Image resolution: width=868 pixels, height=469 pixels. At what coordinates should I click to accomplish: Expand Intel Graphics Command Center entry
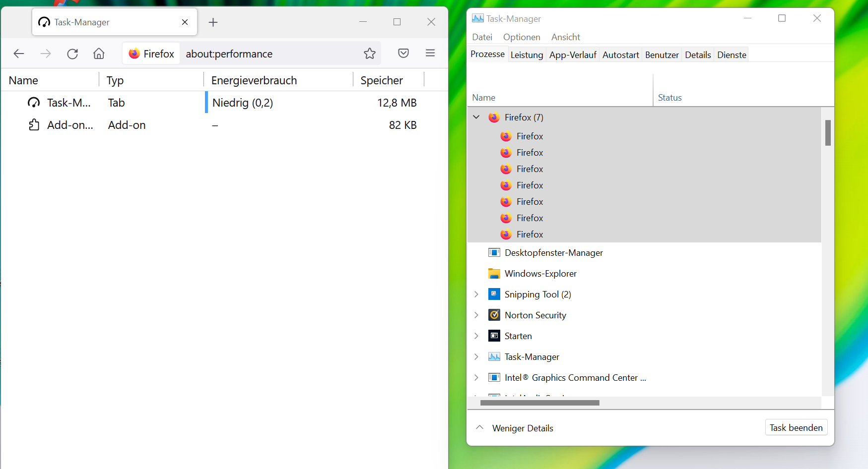[476, 378]
